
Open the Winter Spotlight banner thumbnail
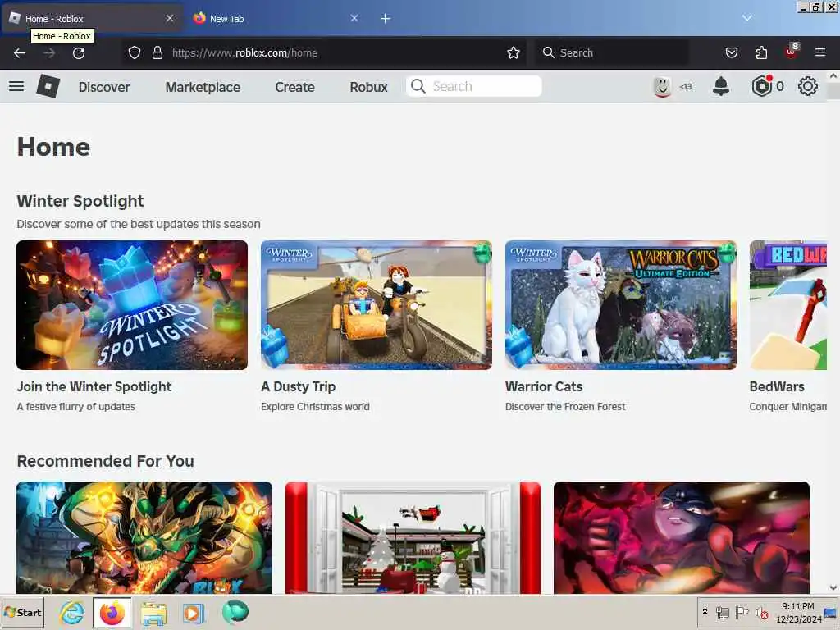(x=132, y=305)
